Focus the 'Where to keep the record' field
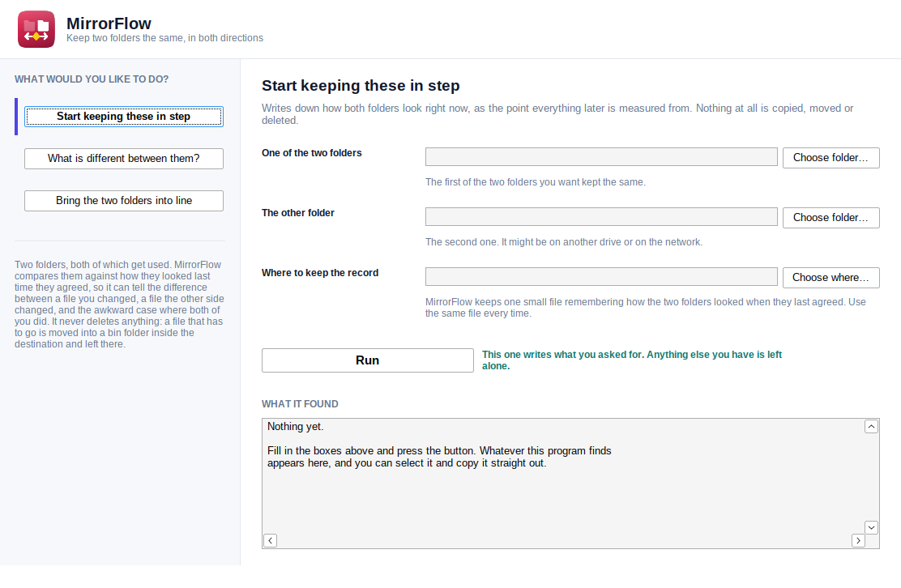Viewport: 901px width, 588px height. click(x=601, y=276)
